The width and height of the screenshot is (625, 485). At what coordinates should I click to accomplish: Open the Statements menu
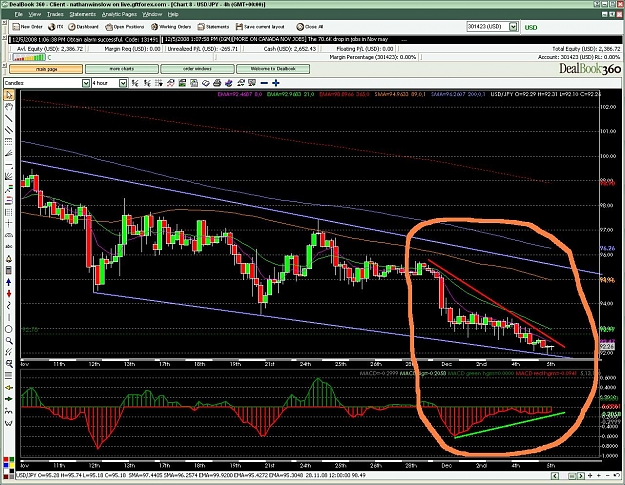coord(83,14)
